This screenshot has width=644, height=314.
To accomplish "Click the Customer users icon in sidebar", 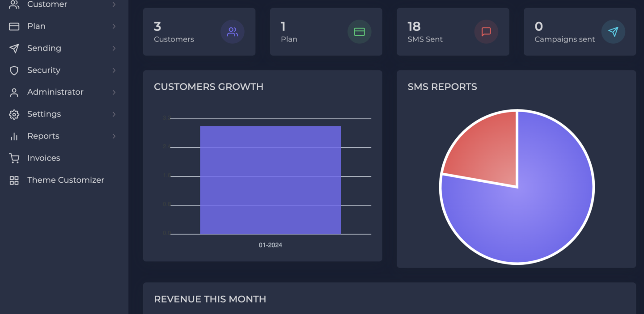I will (x=14, y=4).
